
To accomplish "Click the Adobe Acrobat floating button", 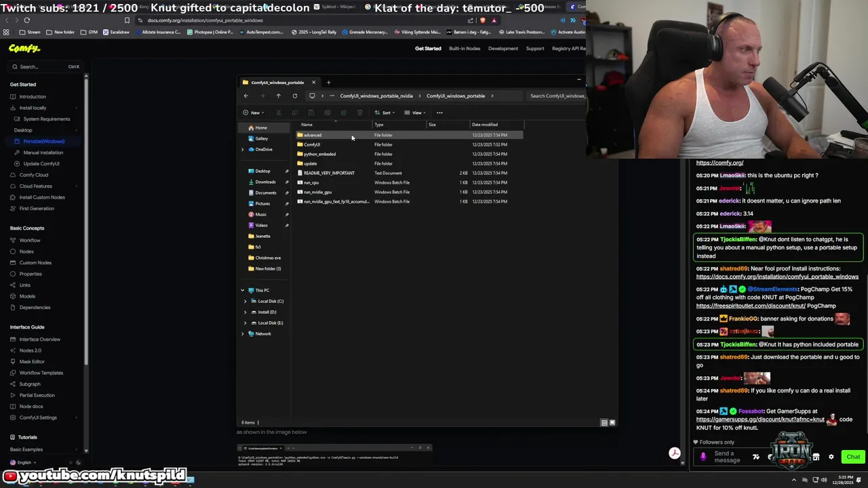I will [674, 453].
